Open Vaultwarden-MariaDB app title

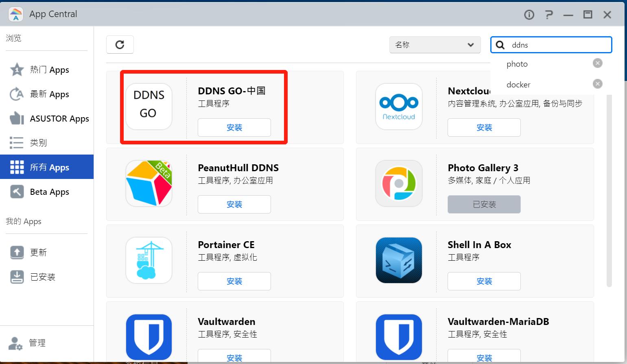pos(498,322)
